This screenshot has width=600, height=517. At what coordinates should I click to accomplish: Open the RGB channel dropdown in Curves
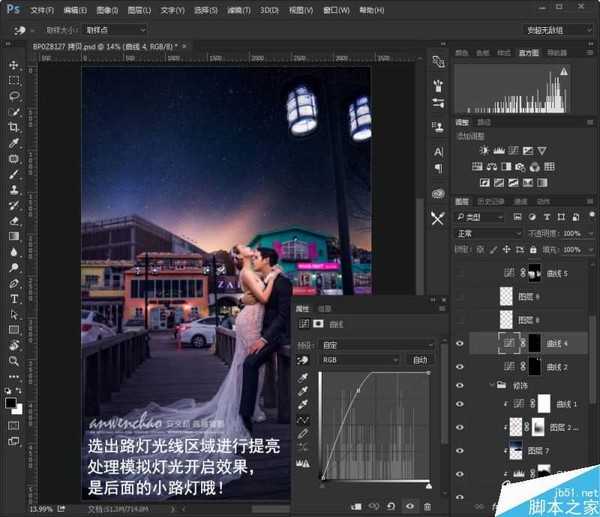tap(360, 359)
